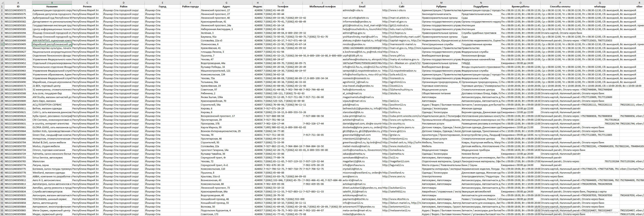Screen dimensions: 644x216
Task: Click the 'Телефон' header cell
Action: (283, 6)
